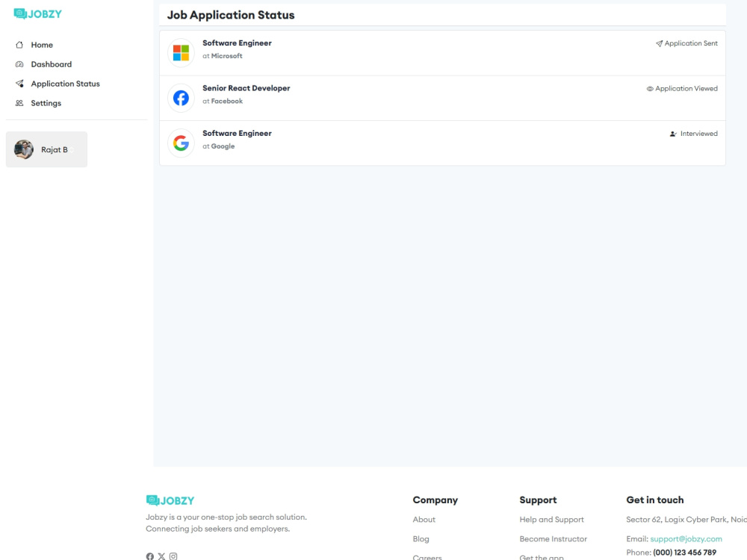
Task: Click the Google company logo
Action: 181,143
